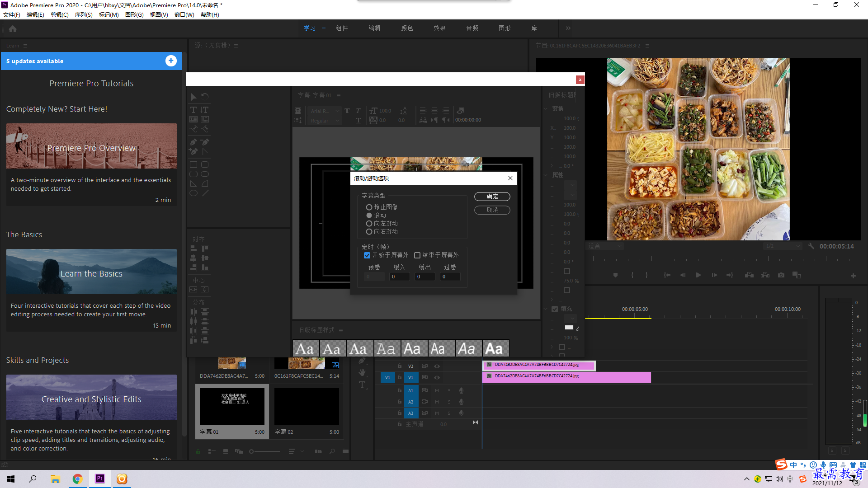Switch to 音频 workspace tab
Viewport: 868px width, 488px height.
tap(472, 28)
